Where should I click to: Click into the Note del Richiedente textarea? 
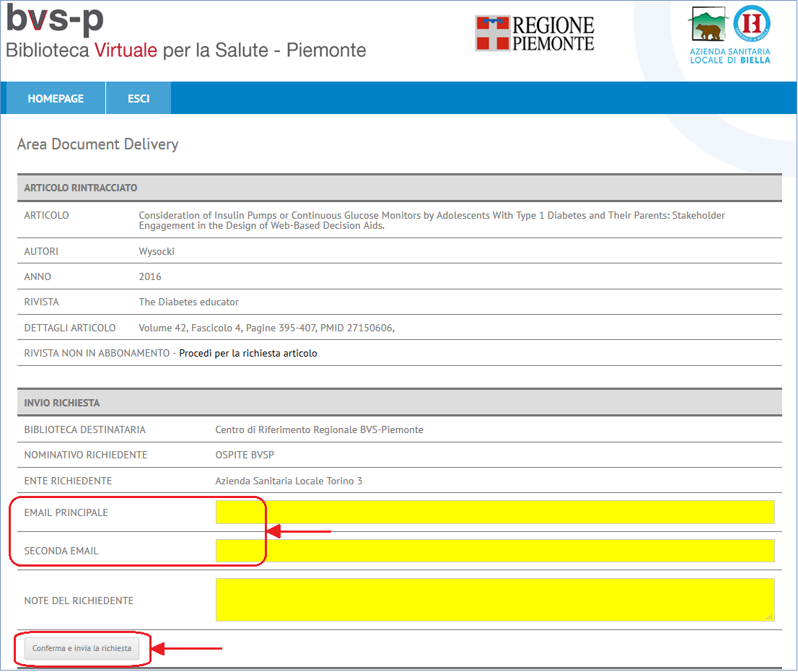point(495,600)
